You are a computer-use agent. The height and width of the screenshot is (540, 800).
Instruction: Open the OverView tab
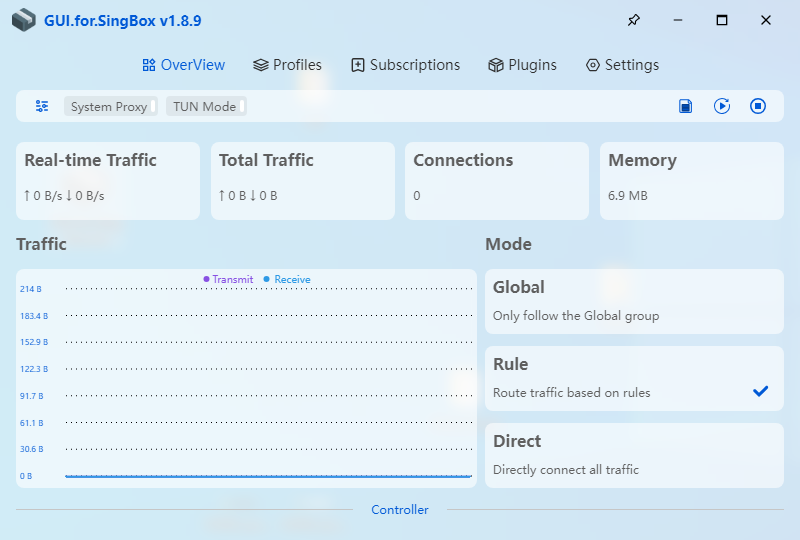click(184, 65)
